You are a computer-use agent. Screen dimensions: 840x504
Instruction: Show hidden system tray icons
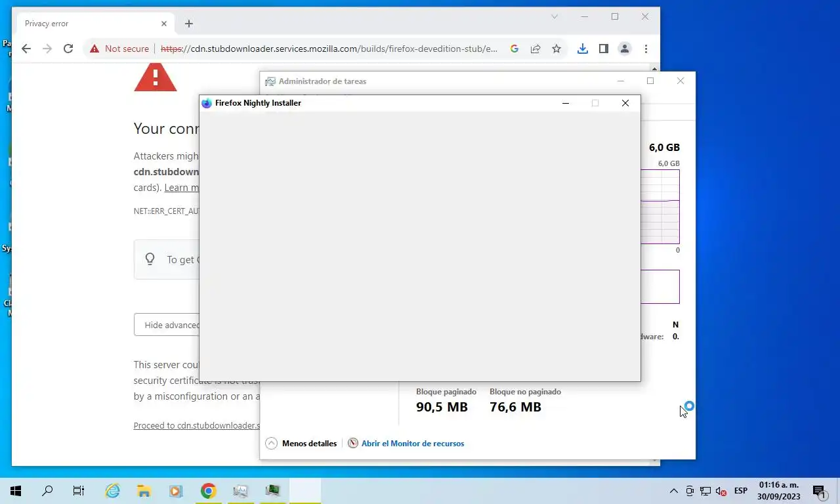pos(674,491)
